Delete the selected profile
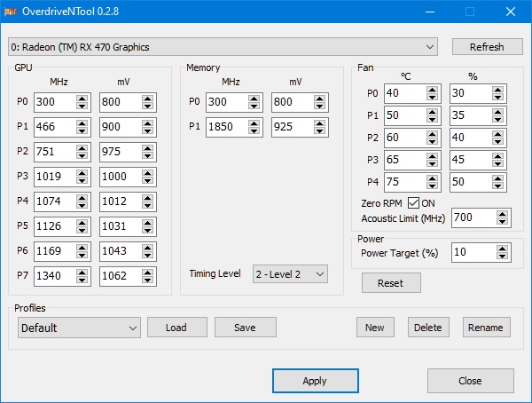The width and height of the screenshot is (532, 403). click(428, 328)
